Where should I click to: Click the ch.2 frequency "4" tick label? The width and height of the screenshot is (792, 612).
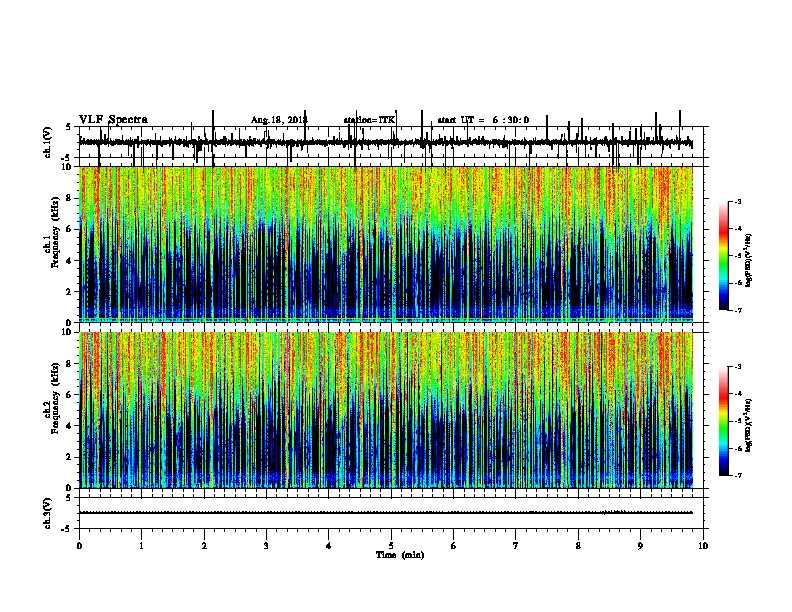click(71, 426)
